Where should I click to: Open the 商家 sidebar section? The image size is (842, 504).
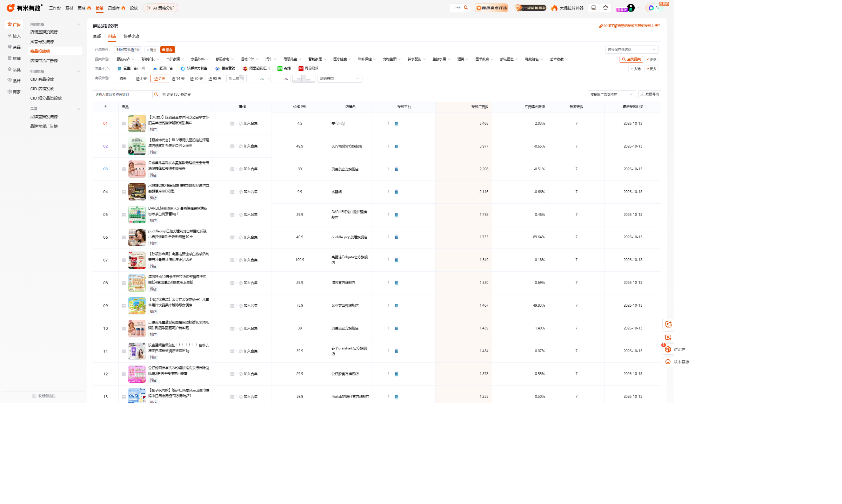14,92
